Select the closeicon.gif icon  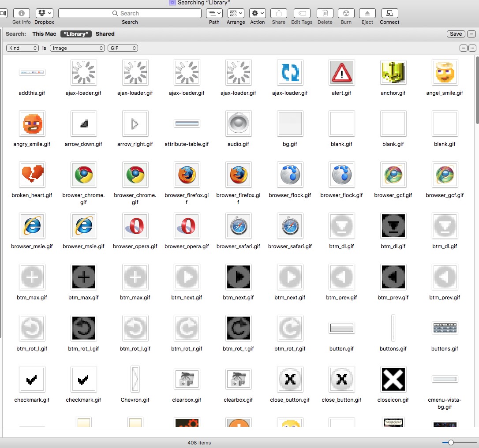click(393, 379)
